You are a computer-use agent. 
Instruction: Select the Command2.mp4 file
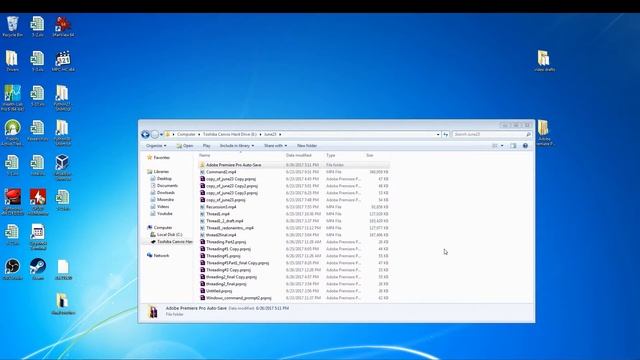tap(221, 172)
